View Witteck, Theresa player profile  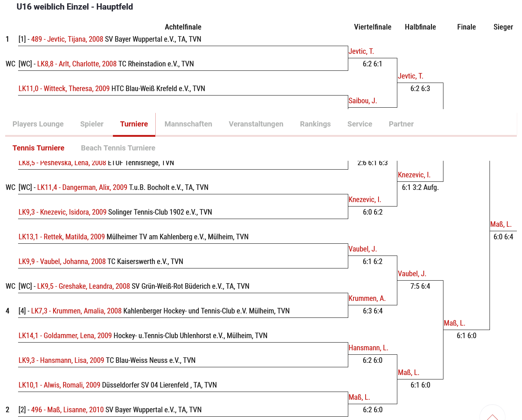[x=64, y=89]
